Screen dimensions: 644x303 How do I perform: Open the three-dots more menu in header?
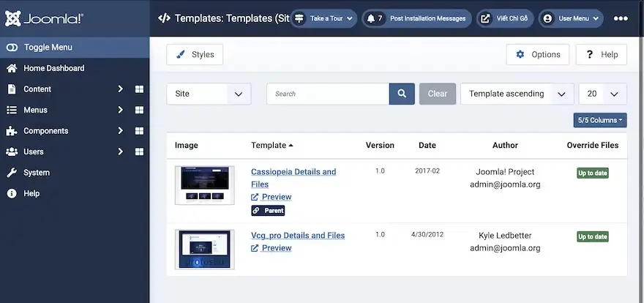coord(621,18)
